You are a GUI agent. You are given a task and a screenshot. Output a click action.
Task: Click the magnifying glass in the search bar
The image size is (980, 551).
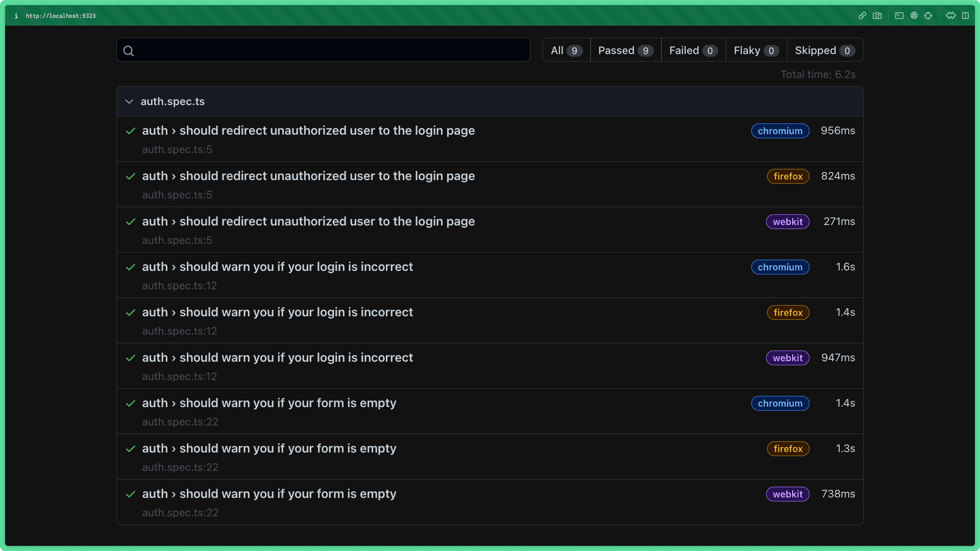coord(129,51)
